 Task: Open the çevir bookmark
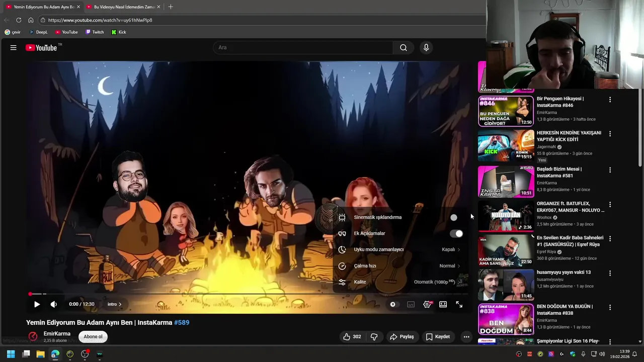tap(13, 32)
